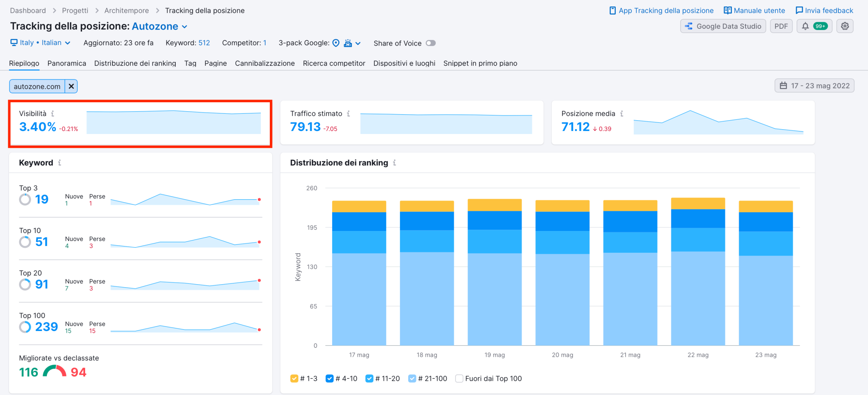Image resolution: width=868 pixels, height=395 pixels.
Task: Click the Top 100 value 239
Action: pos(46,327)
